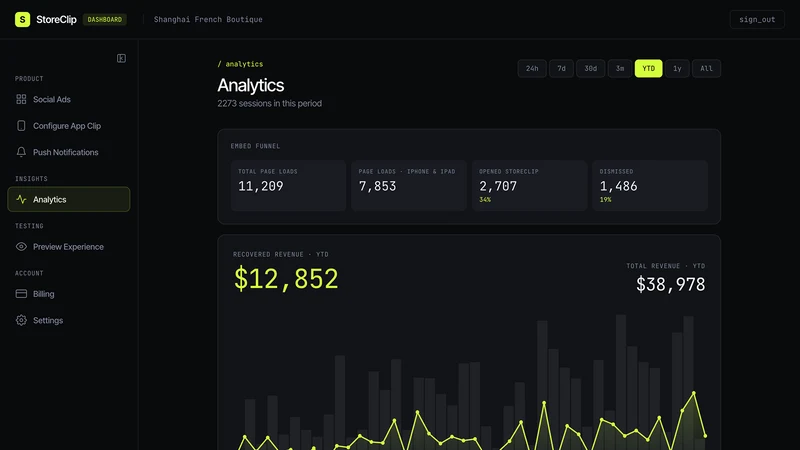800x450 pixels.
Task: Click the $38,978 total revenue value
Action: [670, 284]
